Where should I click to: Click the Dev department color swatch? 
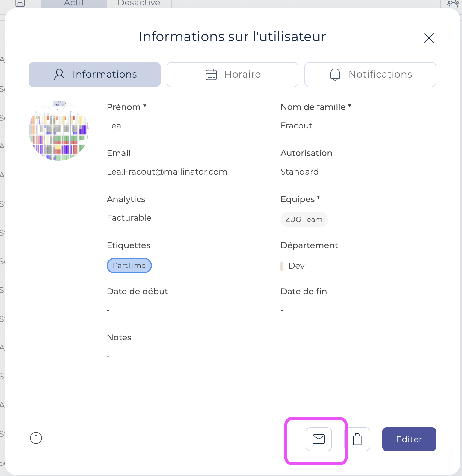(x=282, y=266)
